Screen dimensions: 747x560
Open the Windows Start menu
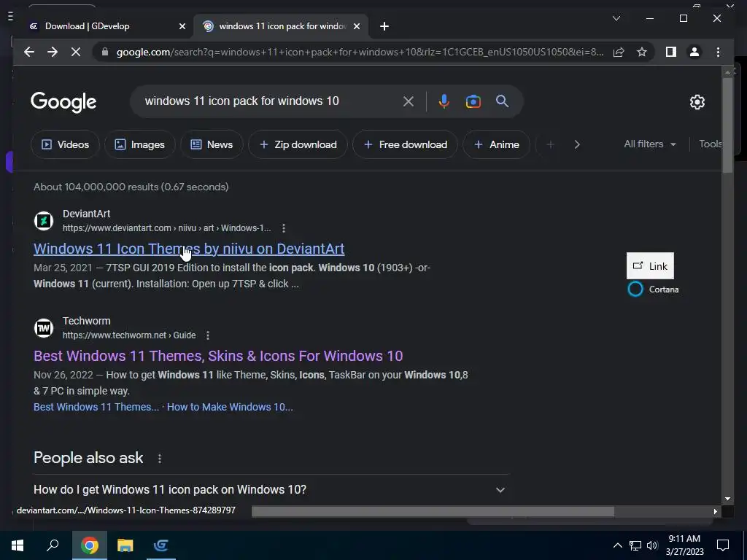tap(18, 545)
